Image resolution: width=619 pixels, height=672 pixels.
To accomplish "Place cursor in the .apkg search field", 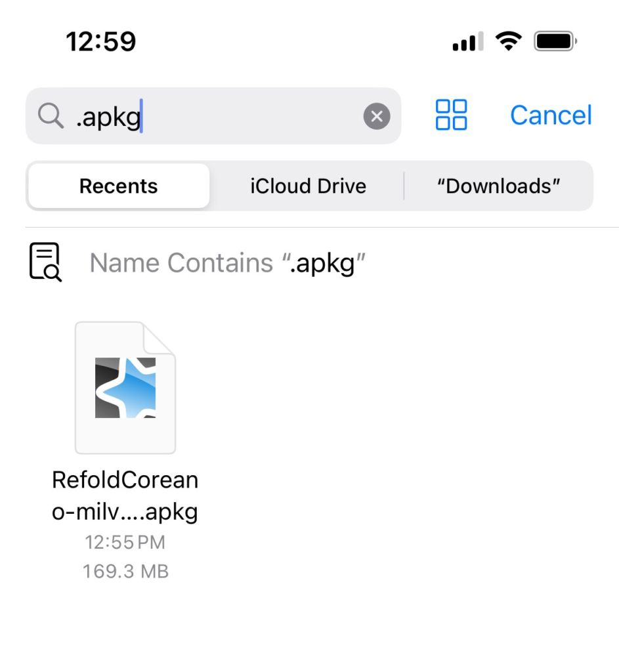I will (249, 116).
